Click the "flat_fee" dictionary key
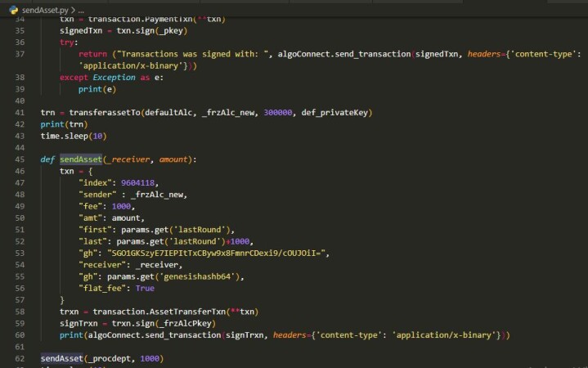This screenshot has width=588, height=368. coord(102,289)
